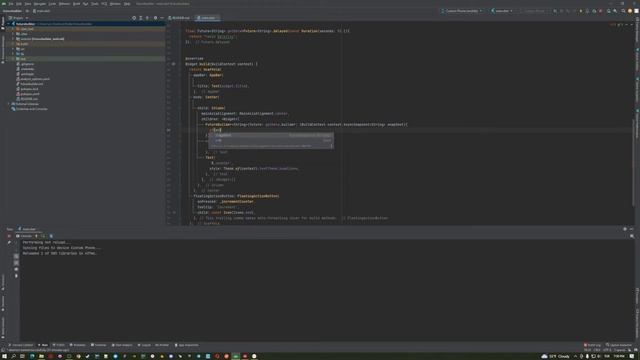The width and height of the screenshot is (640, 360).
Task: Select the main.dart editor tab
Action: tap(207, 18)
